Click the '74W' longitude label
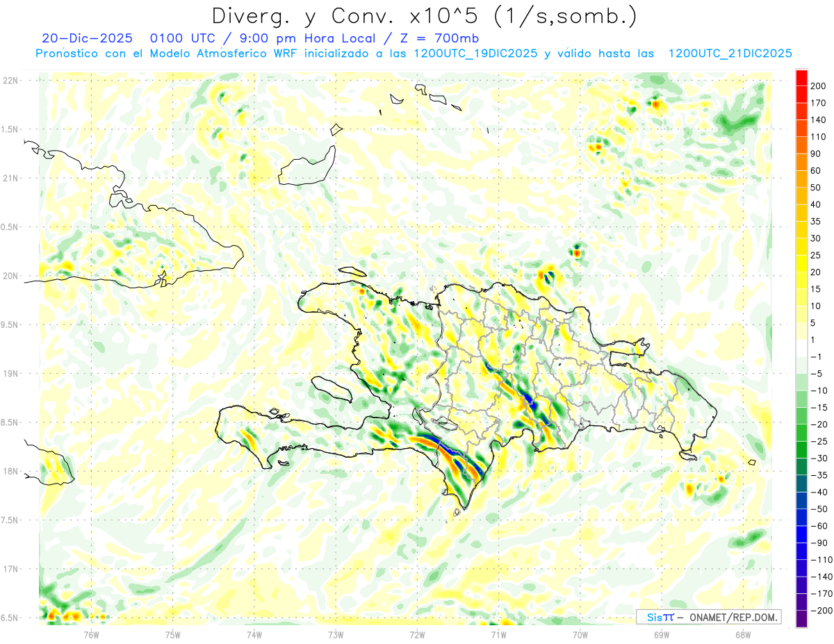 254,634
